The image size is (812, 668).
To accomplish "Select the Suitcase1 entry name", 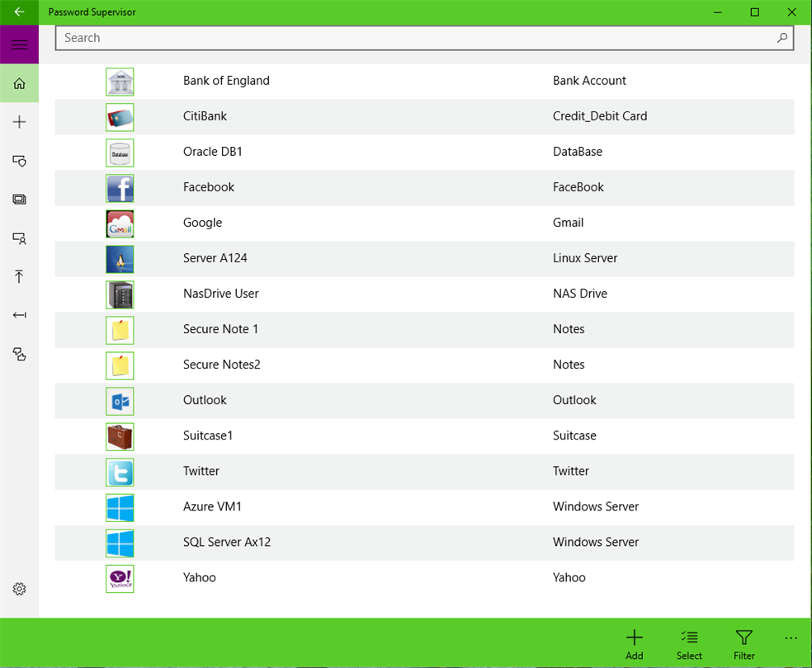I will click(x=208, y=435).
